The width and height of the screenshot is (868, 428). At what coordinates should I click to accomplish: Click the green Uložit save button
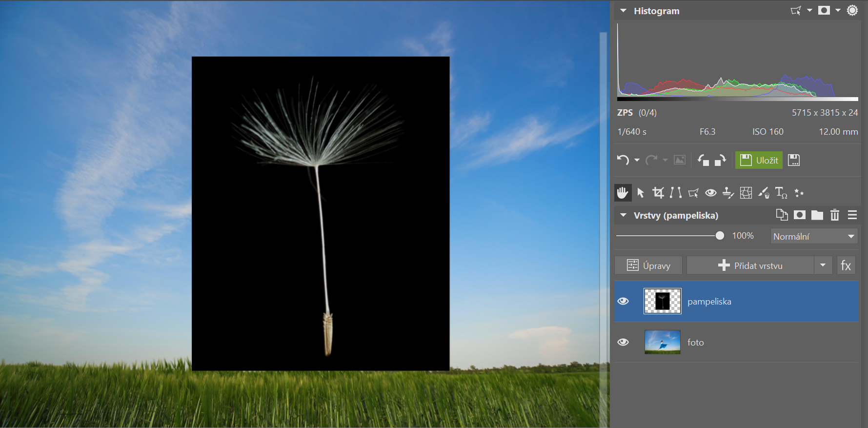[x=759, y=160]
